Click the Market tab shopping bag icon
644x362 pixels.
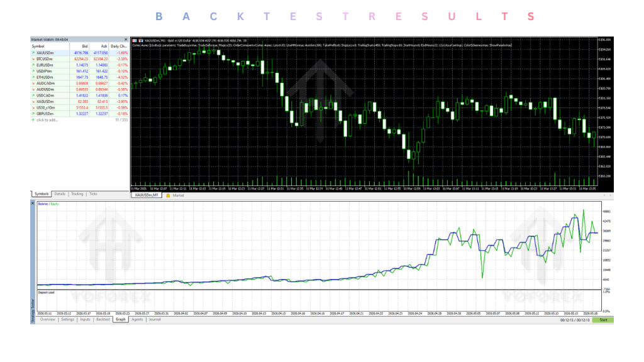[x=168, y=195]
